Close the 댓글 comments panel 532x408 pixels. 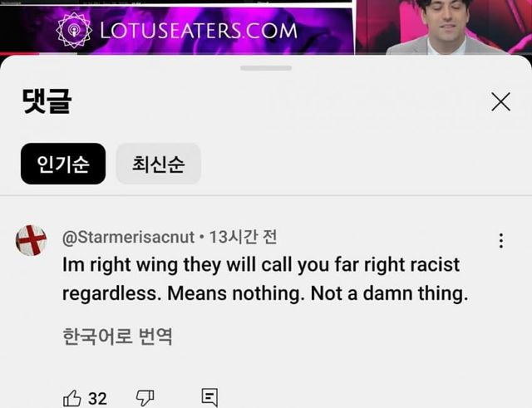pyautogui.click(x=500, y=101)
